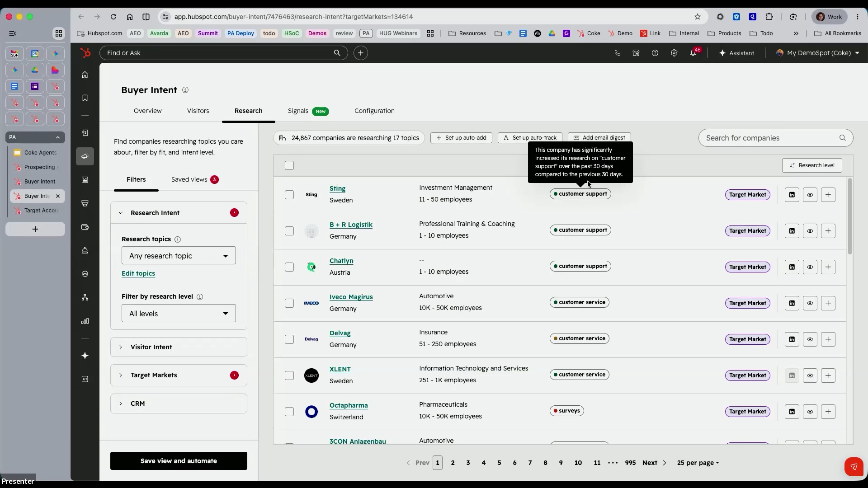Click the create new plus icon in top bar
Screen dimensions: 868x488
tap(360, 53)
